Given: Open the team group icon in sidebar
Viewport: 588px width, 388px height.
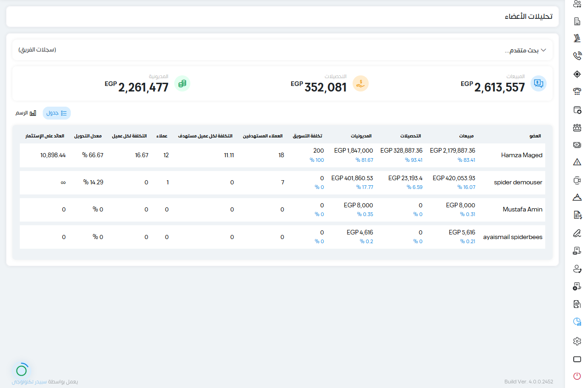Looking at the screenshot, I should [577, 127].
